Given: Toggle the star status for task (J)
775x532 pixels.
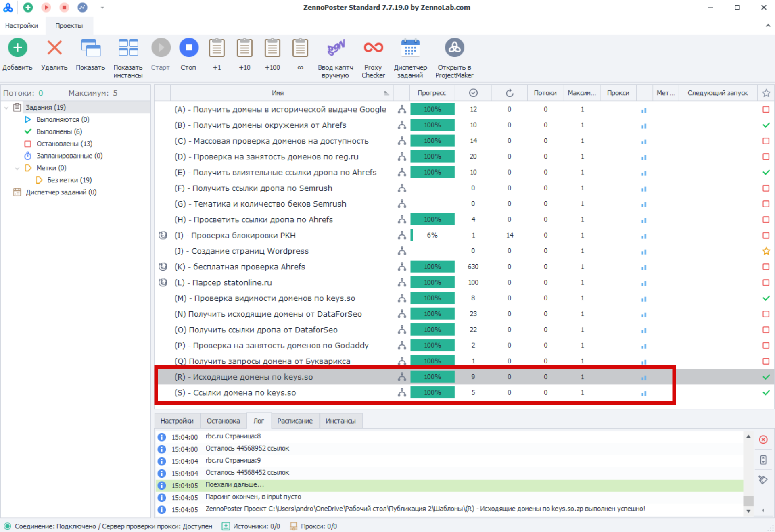Looking at the screenshot, I should (766, 251).
